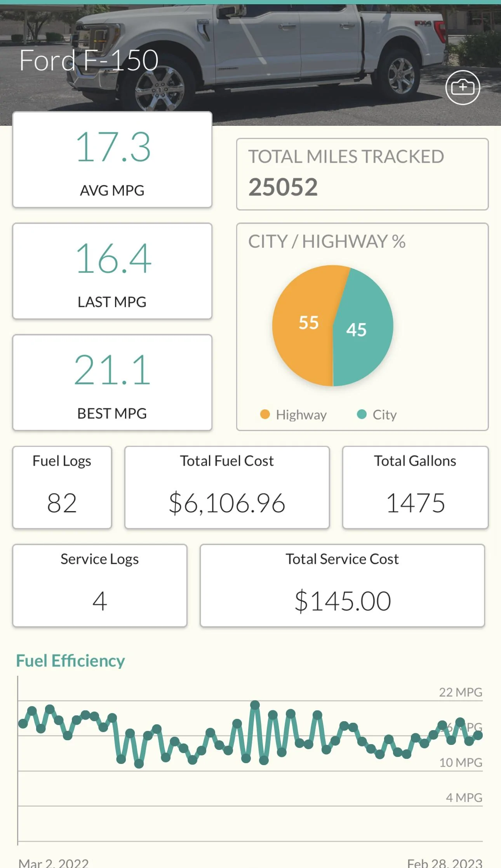
Task: Open the BEST MPG 21.1 card
Action: [112, 383]
